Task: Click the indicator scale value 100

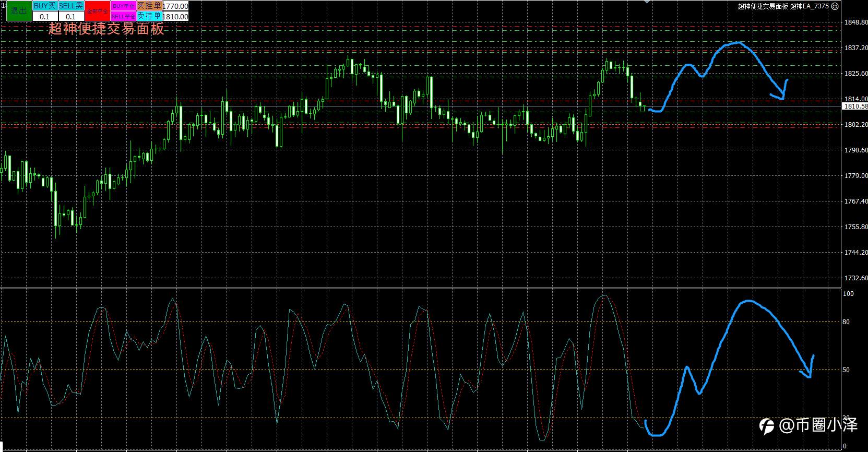Action: [849, 294]
